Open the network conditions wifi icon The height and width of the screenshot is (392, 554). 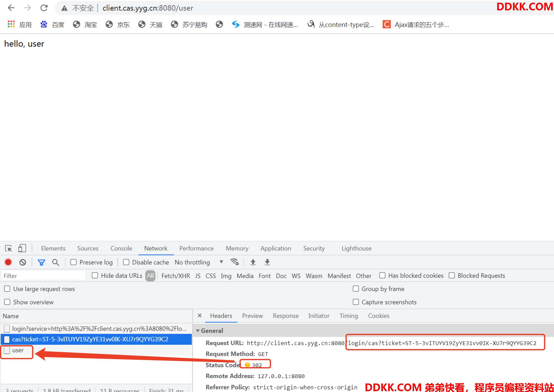234,262
